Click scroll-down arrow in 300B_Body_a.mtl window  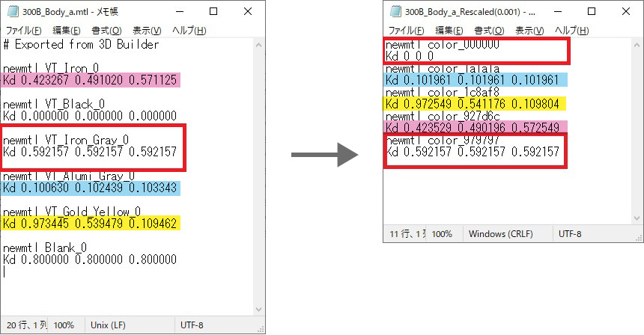[x=259, y=310]
